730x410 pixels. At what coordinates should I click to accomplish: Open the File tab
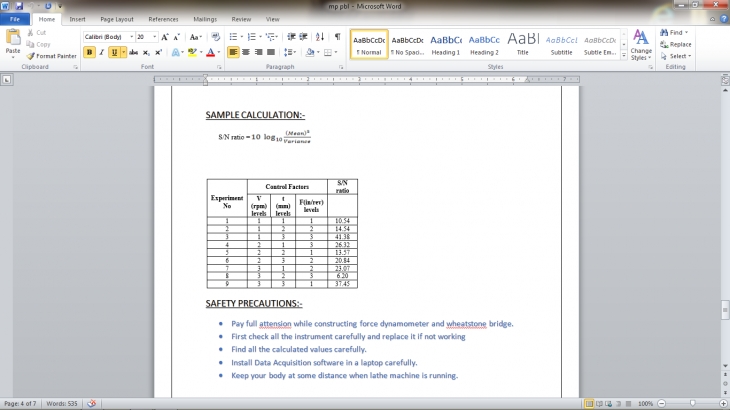pyautogui.click(x=15, y=19)
